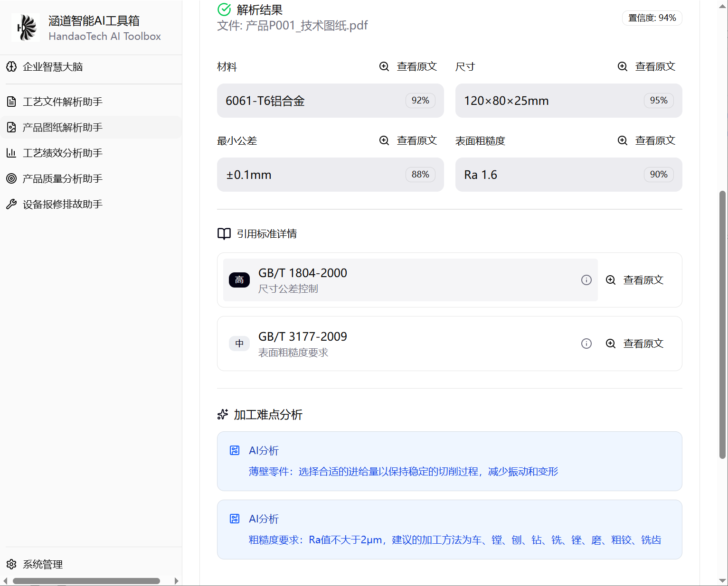The height and width of the screenshot is (586, 728).
Task: Open 工艺文件解析助手 in the sidebar
Action: click(x=62, y=102)
